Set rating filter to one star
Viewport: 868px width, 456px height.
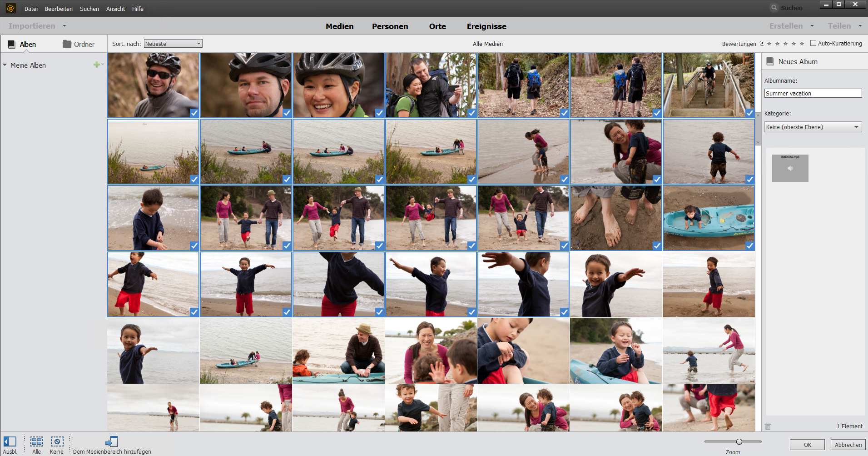(x=769, y=44)
